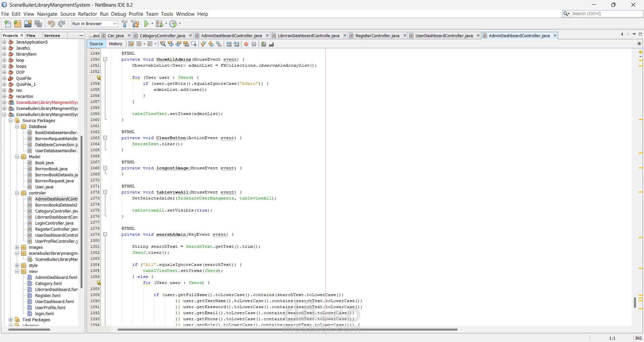Click the Debug Project toolbar icon
Image resolution: width=644 pixels, height=342 pixels.
pyautogui.click(x=160, y=24)
